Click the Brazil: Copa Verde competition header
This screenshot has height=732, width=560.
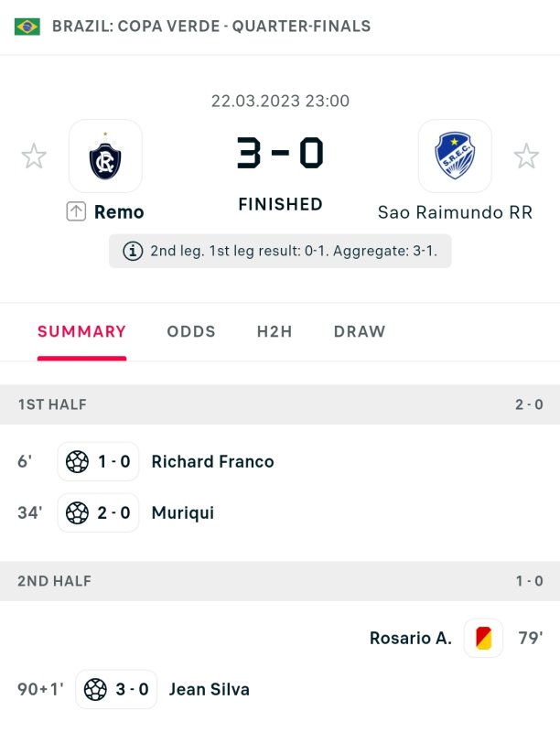pyautogui.click(x=211, y=27)
